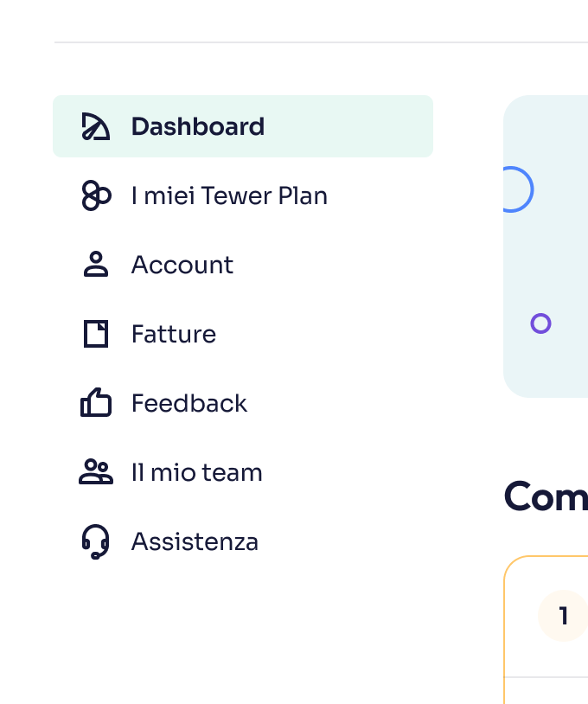Click the Feedback thumbs-up icon
This screenshot has height=704, width=588.
95,403
